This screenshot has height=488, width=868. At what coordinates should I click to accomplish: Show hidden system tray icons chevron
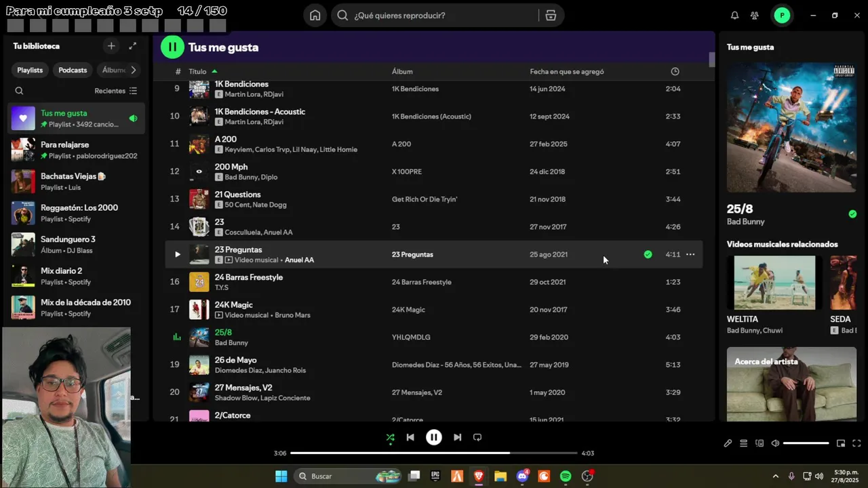pos(776,476)
